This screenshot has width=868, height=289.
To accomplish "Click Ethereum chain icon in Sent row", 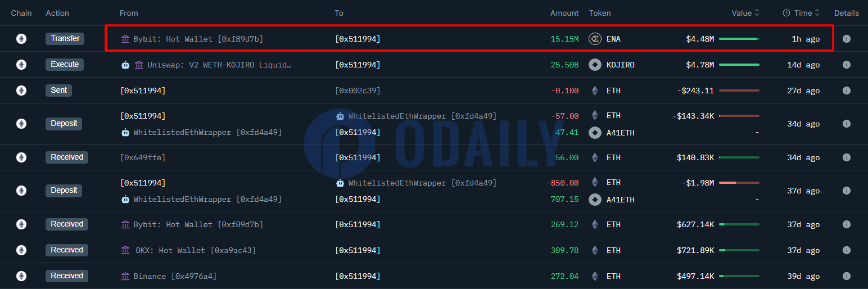I will pyautogui.click(x=21, y=91).
